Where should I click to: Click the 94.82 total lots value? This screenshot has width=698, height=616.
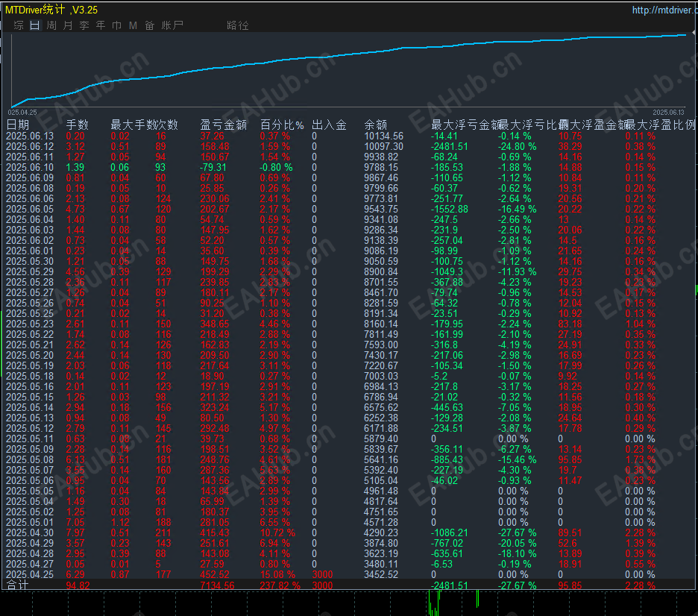(78, 585)
